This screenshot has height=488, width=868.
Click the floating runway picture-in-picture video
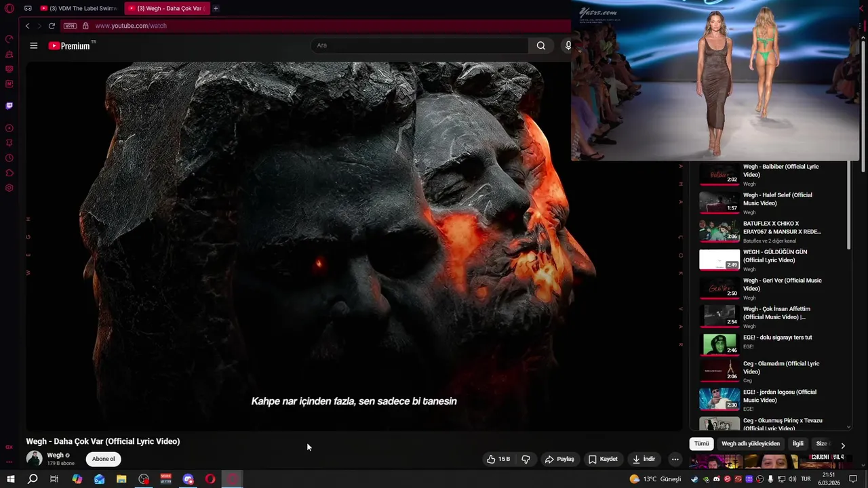[x=715, y=80]
